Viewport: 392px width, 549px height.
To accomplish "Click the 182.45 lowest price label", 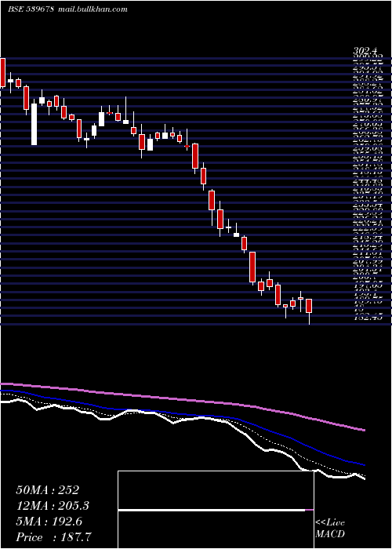I will 368,318.
